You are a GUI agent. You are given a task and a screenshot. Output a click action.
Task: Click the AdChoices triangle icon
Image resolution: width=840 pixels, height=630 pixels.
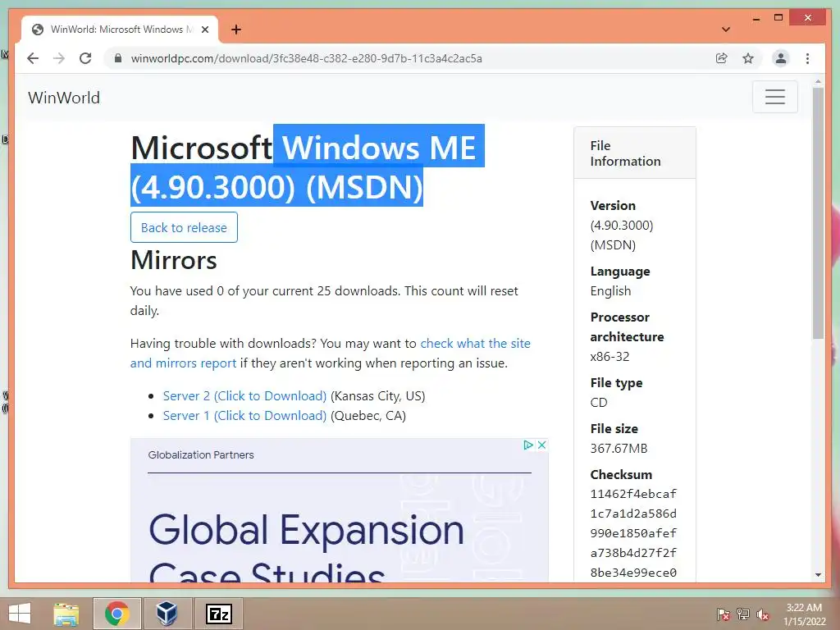coord(528,445)
